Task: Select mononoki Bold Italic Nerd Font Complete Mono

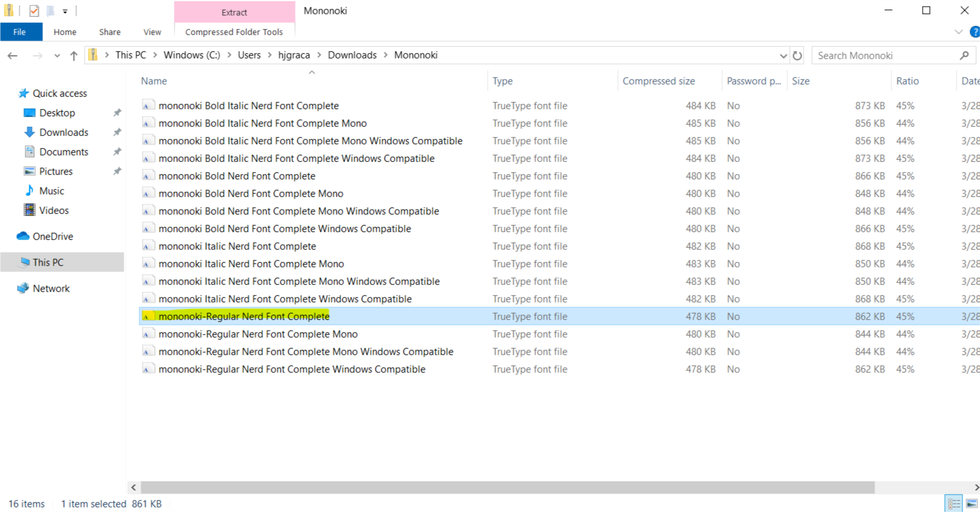Action: pos(262,123)
